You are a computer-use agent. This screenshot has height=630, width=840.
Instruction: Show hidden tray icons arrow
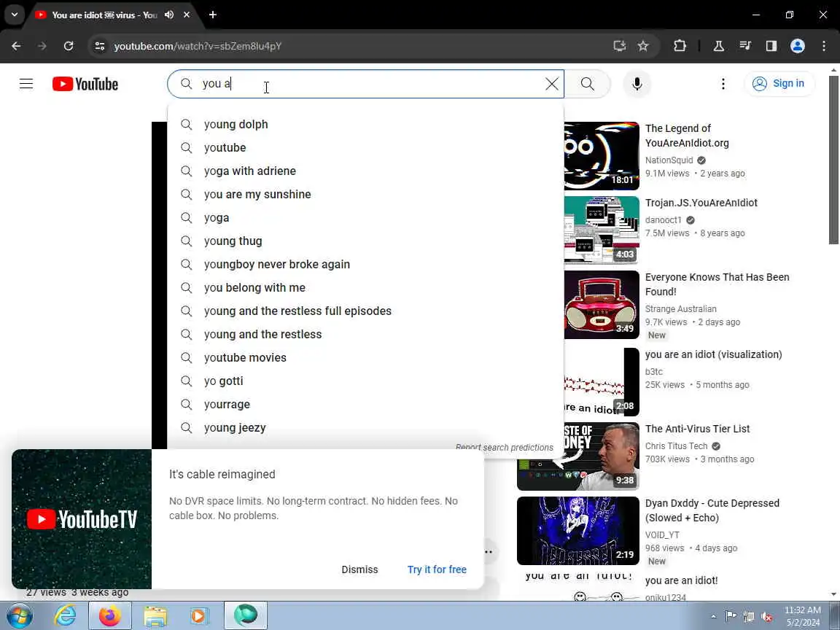pyautogui.click(x=713, y=617)
